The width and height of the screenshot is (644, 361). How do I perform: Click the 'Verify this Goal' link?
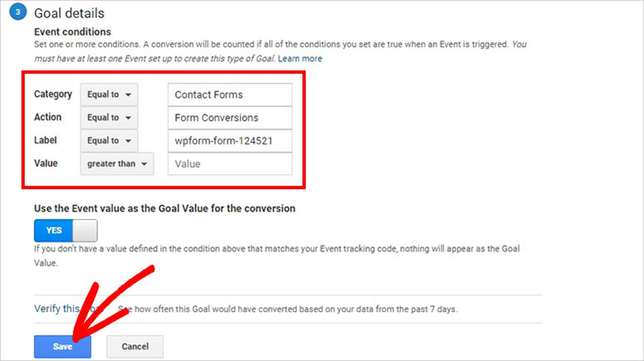pyautogui.click(x=57, y=309)
